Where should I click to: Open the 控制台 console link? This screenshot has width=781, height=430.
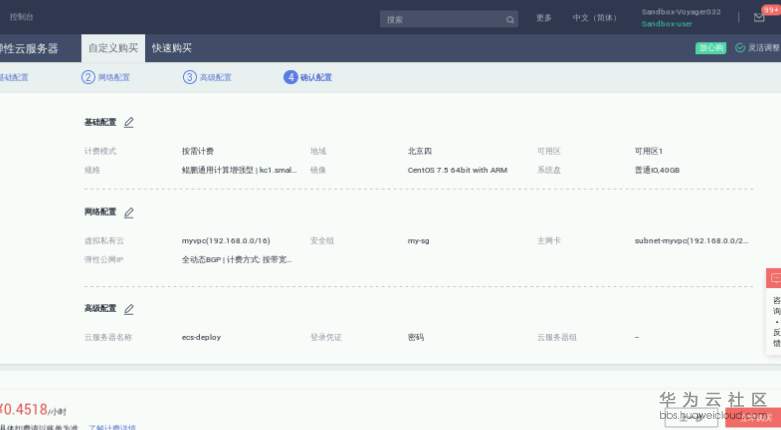coord(21,17)
